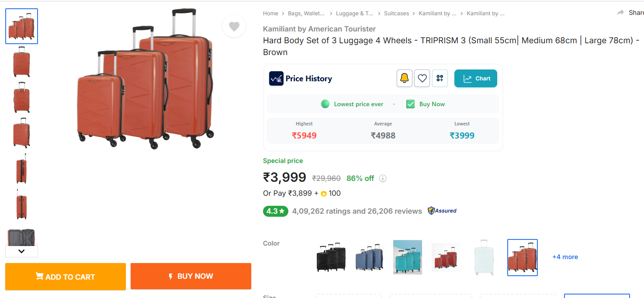The width and height of the screenshot is (644, 298).
Task: Click the green Buy Now checkmark box
Action: (x=410, y=104)
